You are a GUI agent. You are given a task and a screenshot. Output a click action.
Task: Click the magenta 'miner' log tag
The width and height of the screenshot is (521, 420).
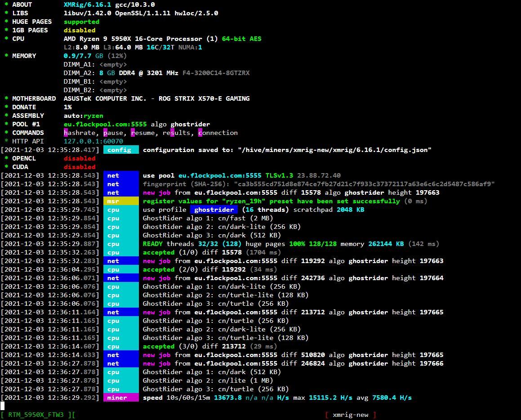(121, 398)
